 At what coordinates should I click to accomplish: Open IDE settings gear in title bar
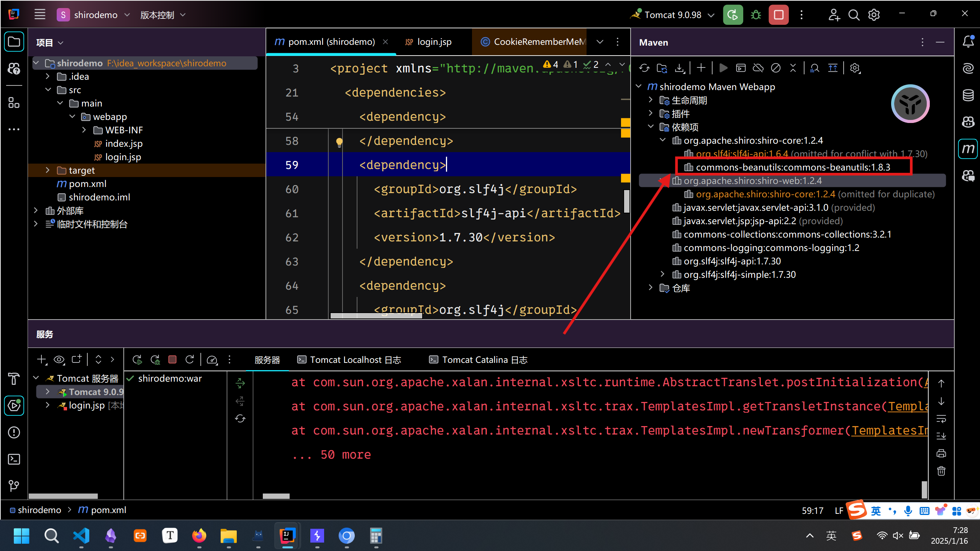[x=874, y=15]
